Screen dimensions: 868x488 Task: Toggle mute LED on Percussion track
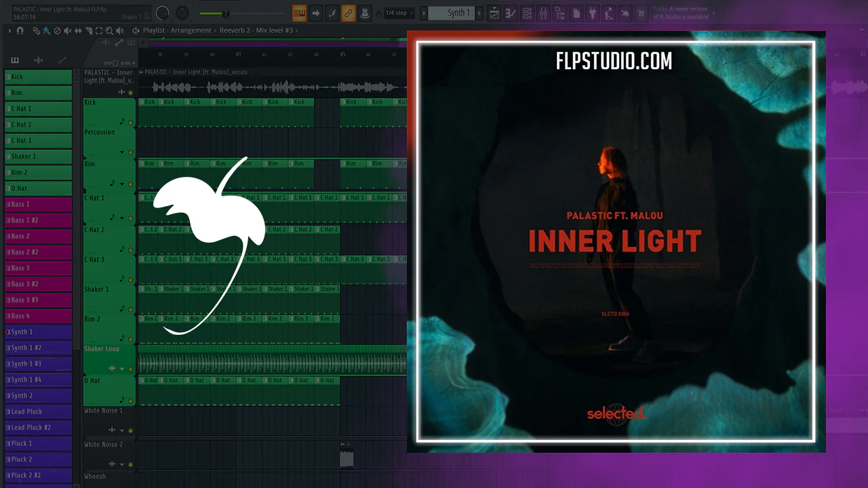[x=130, y=152]
